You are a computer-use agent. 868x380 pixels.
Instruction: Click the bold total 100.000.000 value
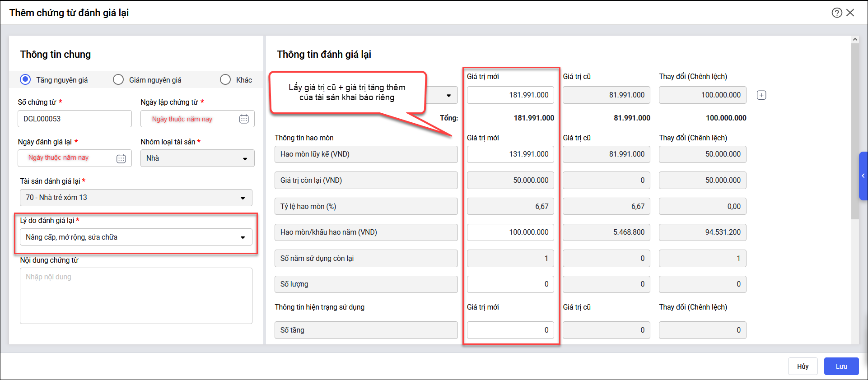tap(726, 118)
